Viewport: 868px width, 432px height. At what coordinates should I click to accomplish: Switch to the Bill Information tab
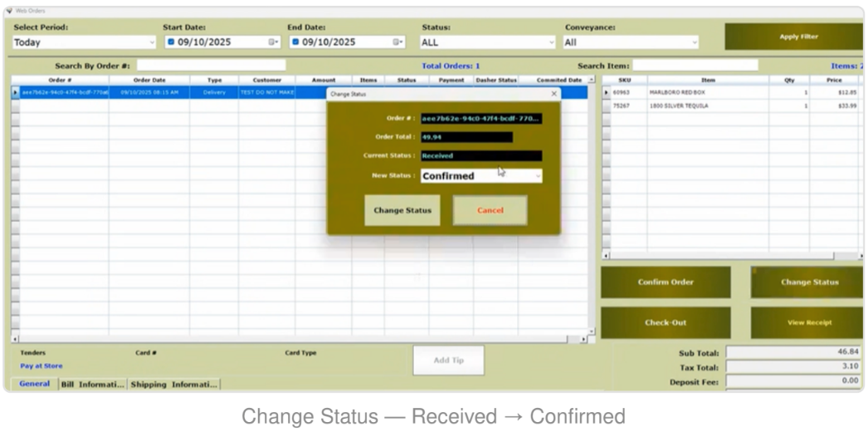tap(93, 385)
